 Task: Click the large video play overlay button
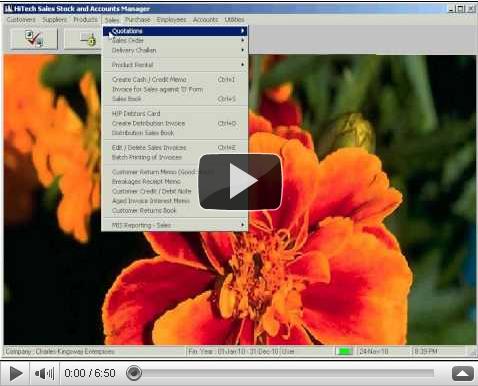coord(240,182)
